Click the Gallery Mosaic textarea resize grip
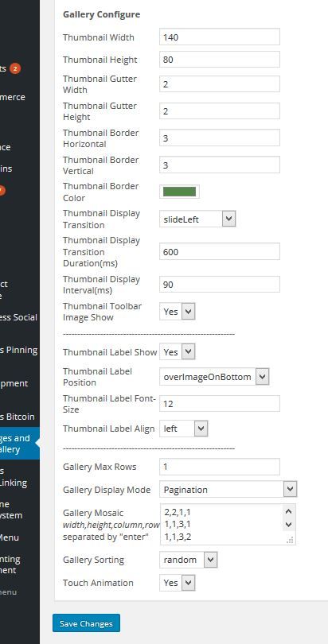Viewport: 328px width, 644px height. click(x=290, y=540)
